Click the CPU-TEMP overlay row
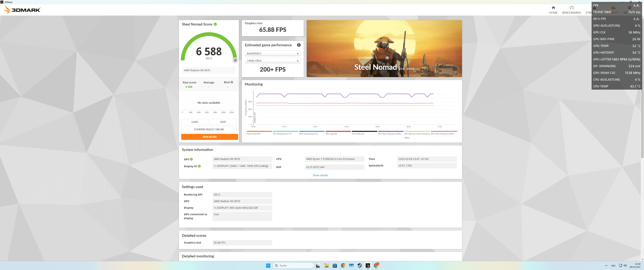The image size is (644, 270). pyautogui.click(x=616, y=86)
